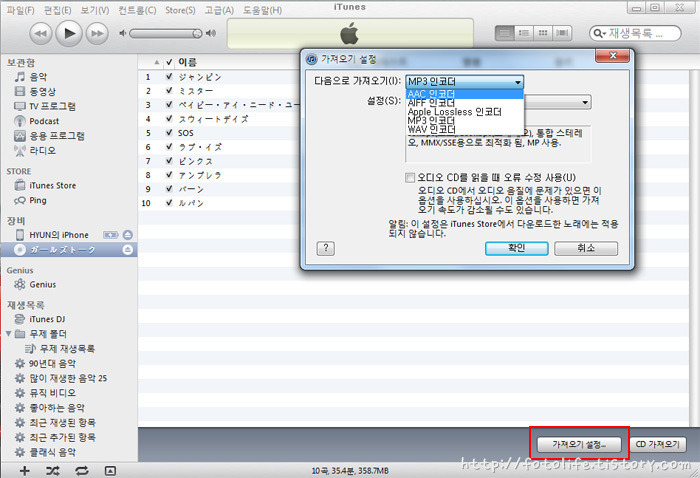The width and height of the screenshot is (700, 478).
Task: Collapse the 무제 폴더 folder
Action: (x=8, y=334)
